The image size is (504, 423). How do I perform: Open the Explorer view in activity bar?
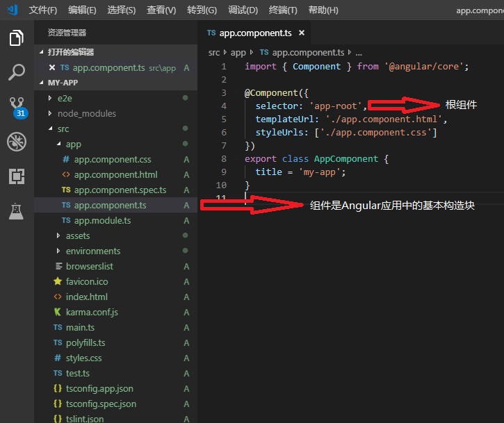pyautogui.click(x=17, y=38)
